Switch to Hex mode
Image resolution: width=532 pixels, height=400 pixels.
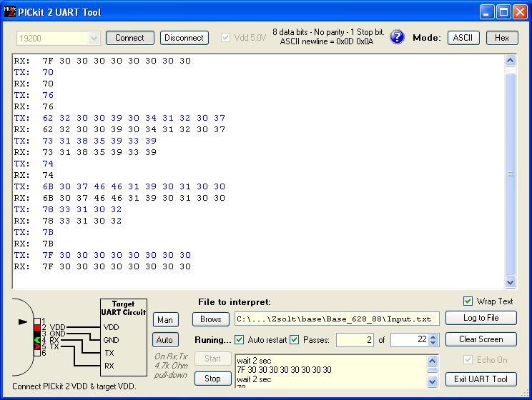(502, 38)
